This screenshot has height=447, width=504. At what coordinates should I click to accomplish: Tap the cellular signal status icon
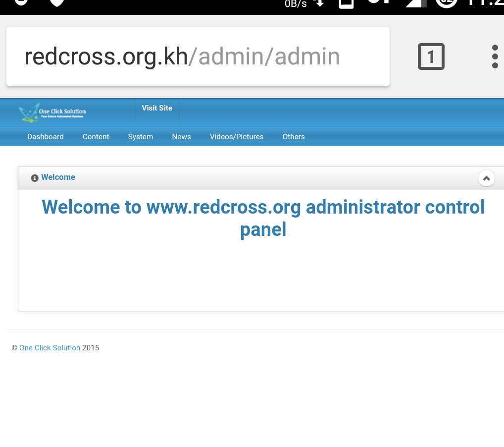tap(415, 4)
